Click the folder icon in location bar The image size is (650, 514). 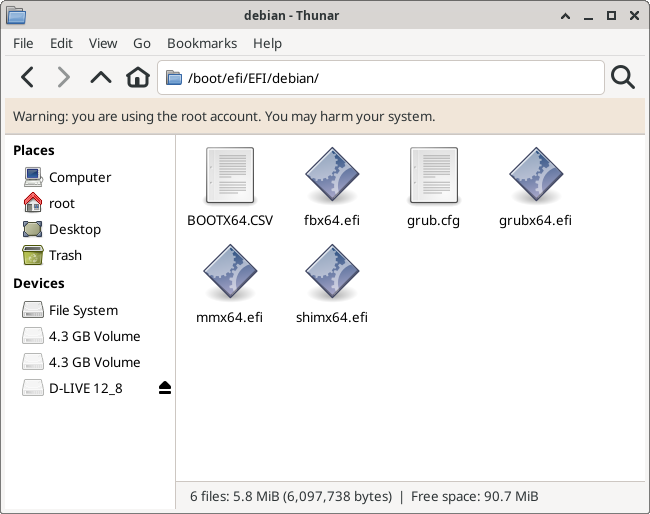[x=174, y=78]
